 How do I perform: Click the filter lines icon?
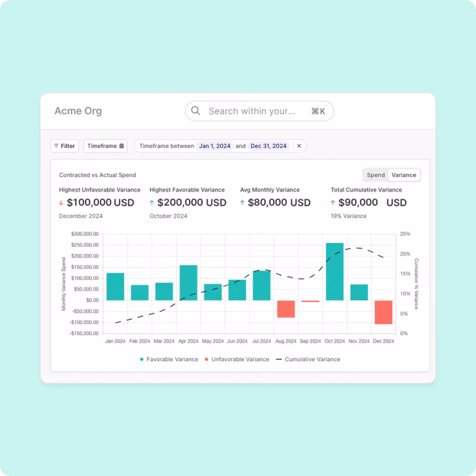coord(56,146)
